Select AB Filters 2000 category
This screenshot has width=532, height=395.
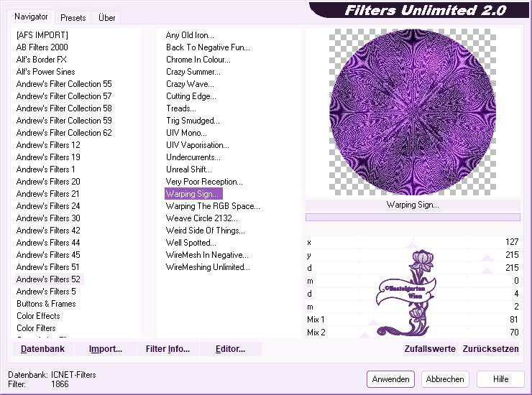click(42, 47)
